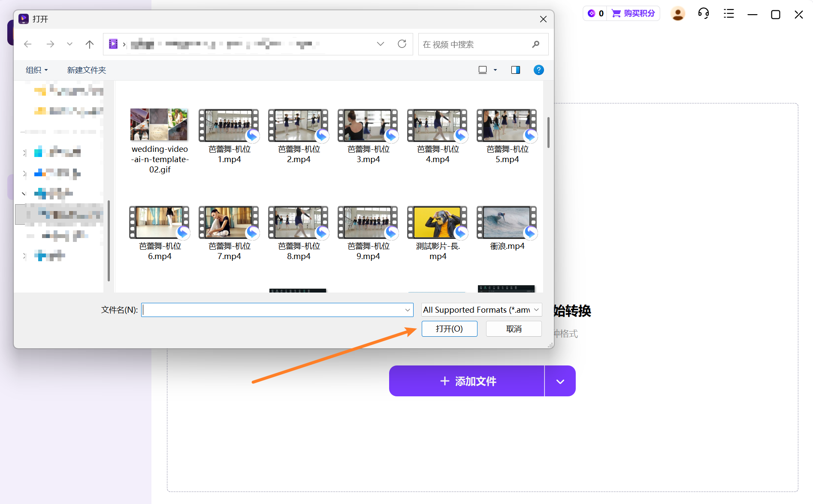Open the user account avatar

[x=677, y=14]
